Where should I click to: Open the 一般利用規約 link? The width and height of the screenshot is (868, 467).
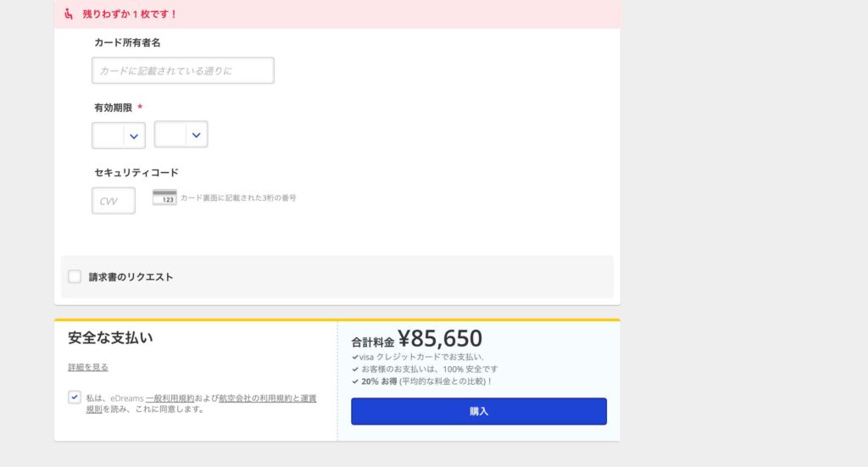coord(170,398)
